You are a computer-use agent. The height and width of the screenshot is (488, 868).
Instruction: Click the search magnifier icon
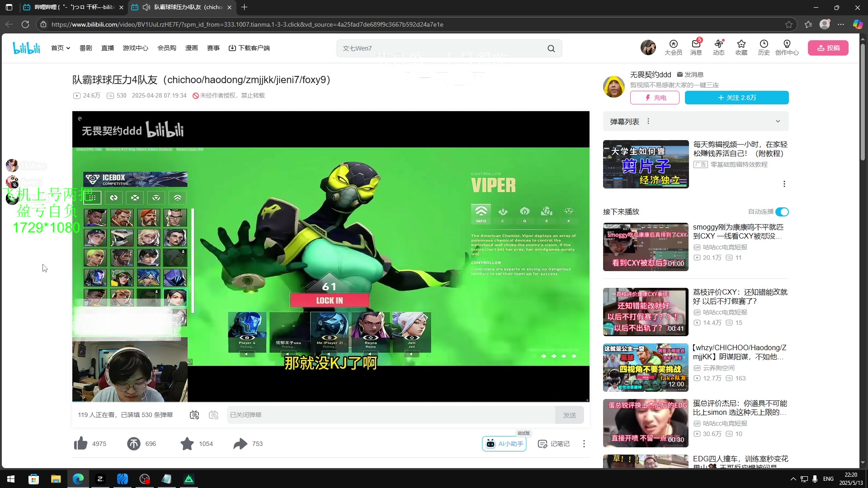(551, 48)
